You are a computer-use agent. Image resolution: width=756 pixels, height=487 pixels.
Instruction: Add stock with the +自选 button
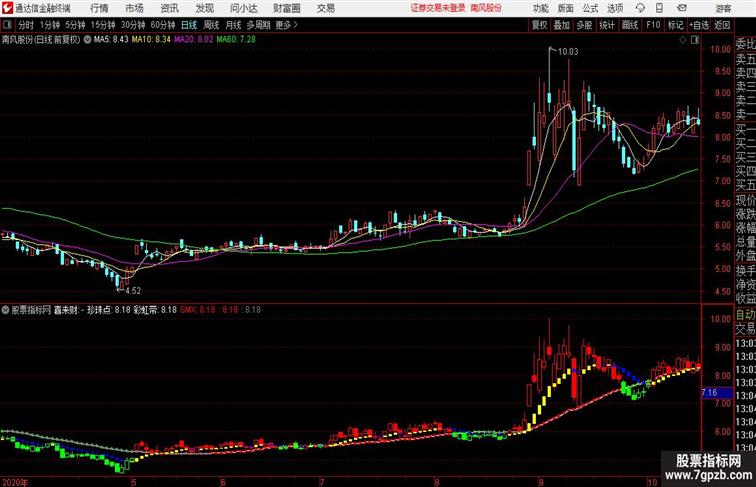pos(699,25)
